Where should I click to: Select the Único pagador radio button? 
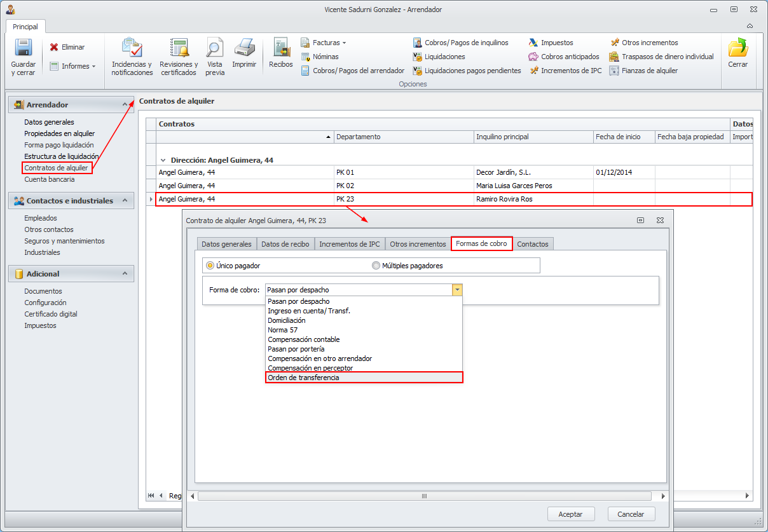tap(210, 266)
